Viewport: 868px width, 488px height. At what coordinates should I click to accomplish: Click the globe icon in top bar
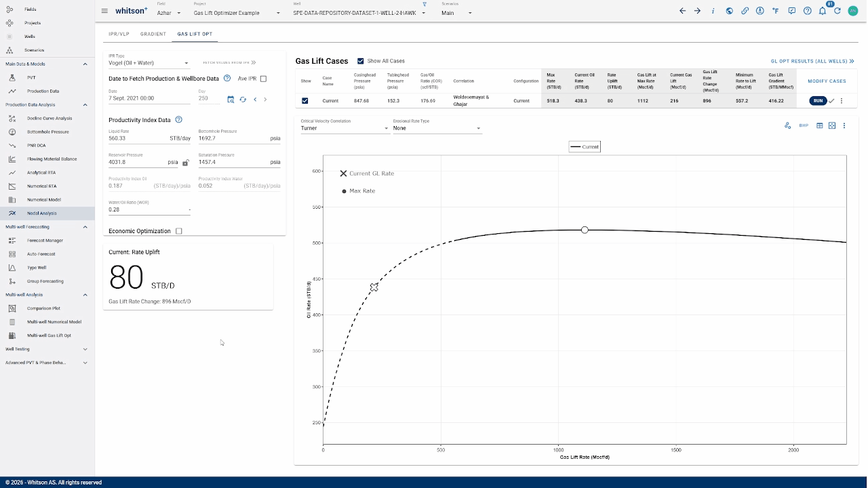729,12
